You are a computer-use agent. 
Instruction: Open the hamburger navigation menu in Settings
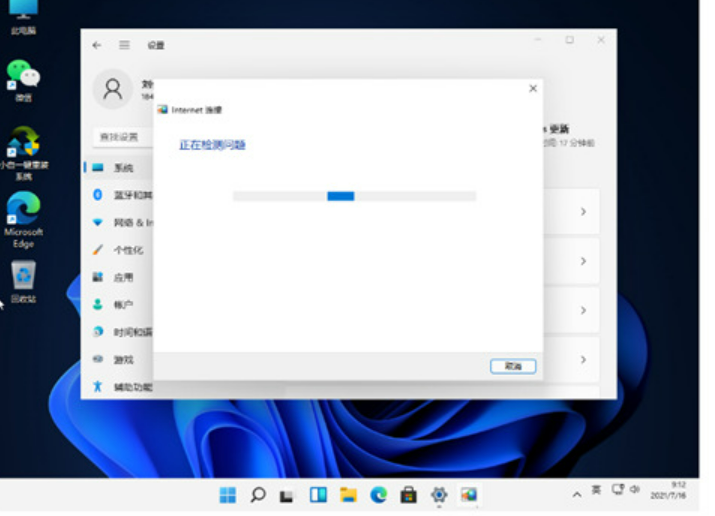coord(125,45)
